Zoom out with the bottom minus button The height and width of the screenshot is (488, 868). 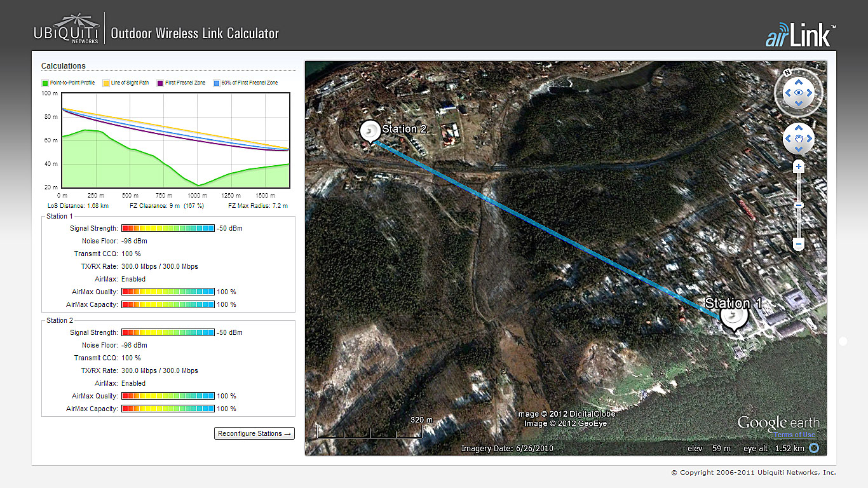click(799, 243)
